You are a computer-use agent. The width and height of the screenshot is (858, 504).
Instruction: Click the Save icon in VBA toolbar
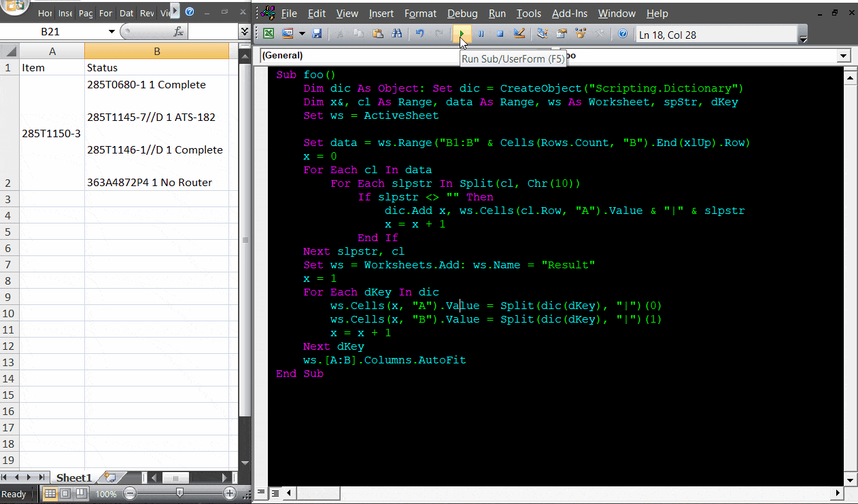click(317, 33)
